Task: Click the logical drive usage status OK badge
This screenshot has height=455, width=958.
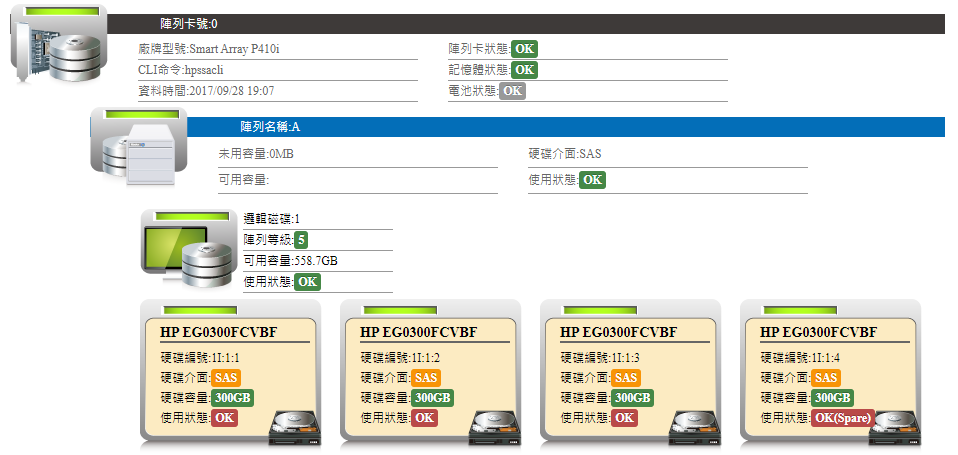Action: 307,282
